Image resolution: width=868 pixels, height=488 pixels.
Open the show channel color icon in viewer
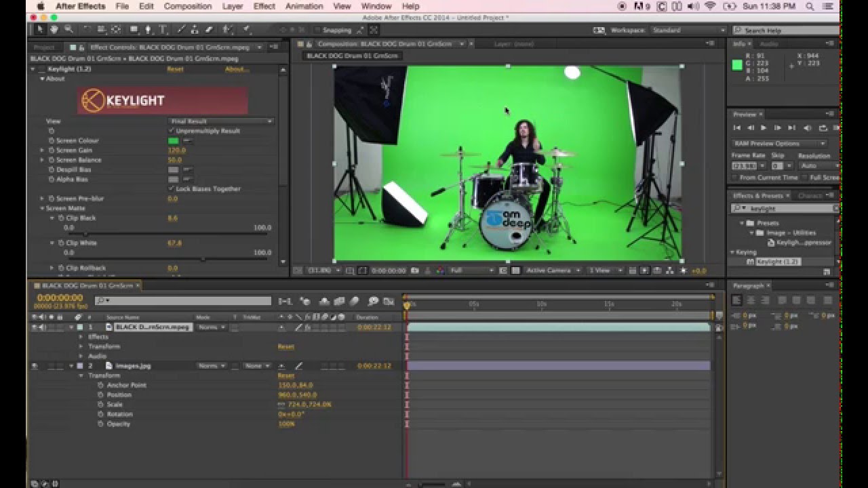439,270
